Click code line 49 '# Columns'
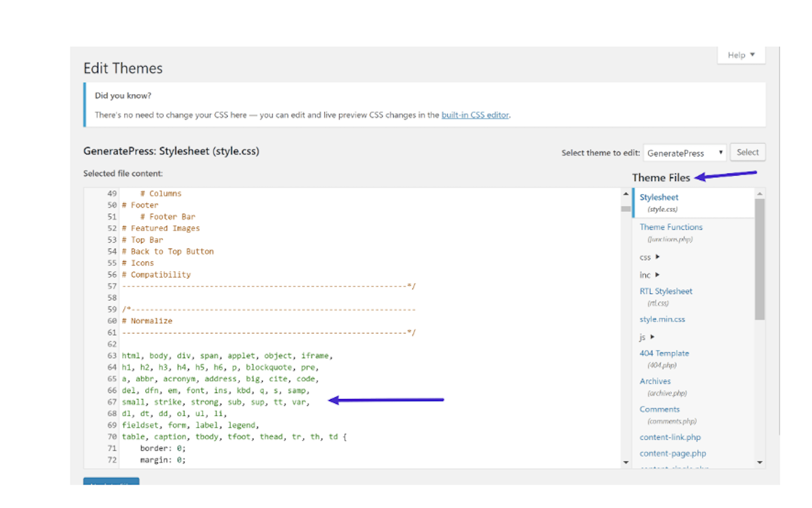This screenshot has width=812, height=508. coord(161,193)
